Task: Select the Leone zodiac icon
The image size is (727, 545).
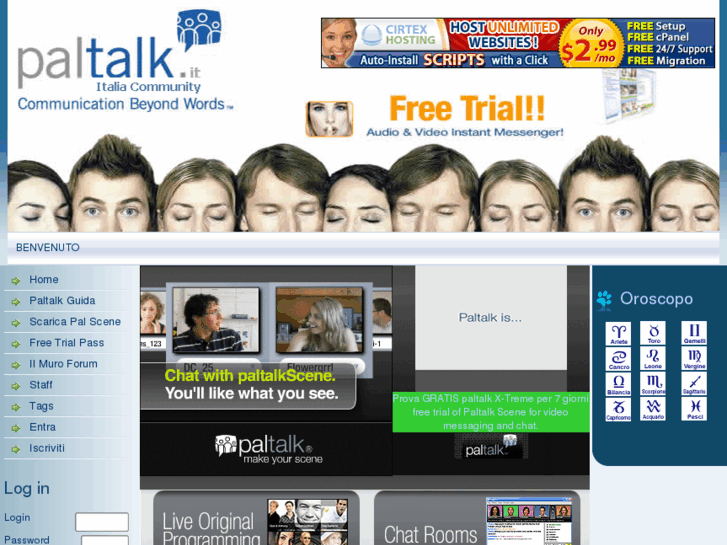Action: tap(653, 359)
